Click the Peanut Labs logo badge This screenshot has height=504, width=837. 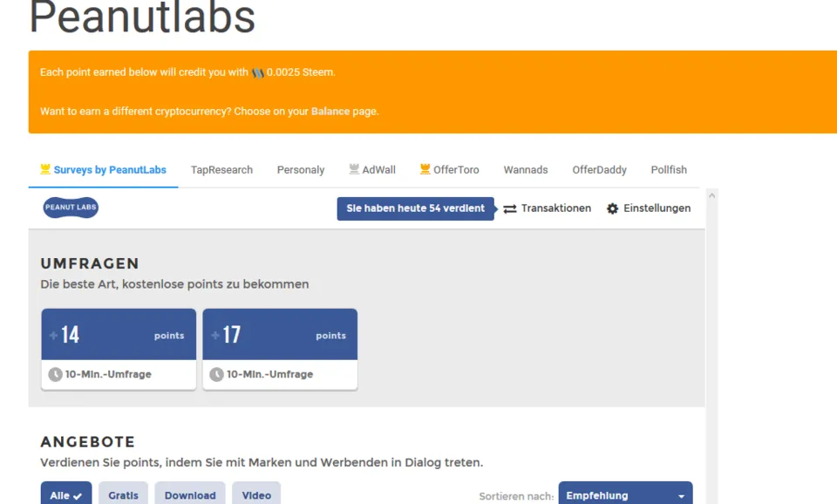[71, 208]
